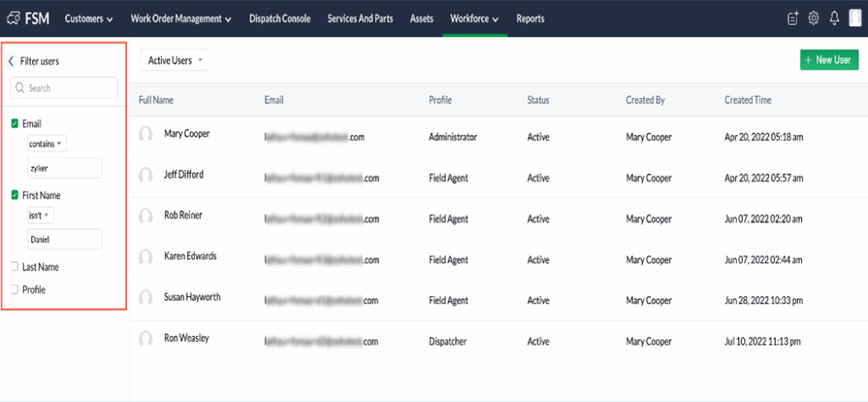Click the user profile avatar in header
Viewport: 868px width, 402px height.
click(x=855, y=19)
